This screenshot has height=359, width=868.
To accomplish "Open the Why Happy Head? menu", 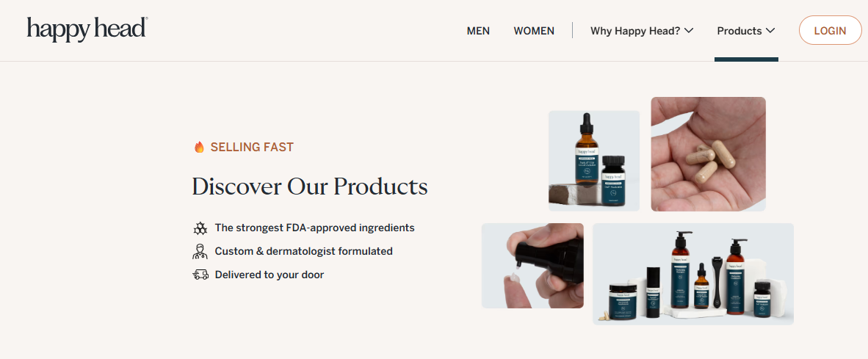I will point(642,31).
